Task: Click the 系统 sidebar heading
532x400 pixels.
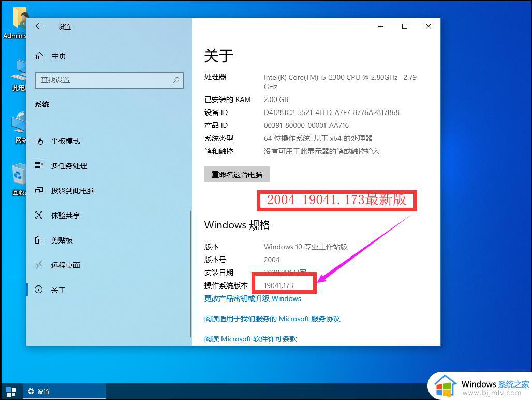Action: 42,104
